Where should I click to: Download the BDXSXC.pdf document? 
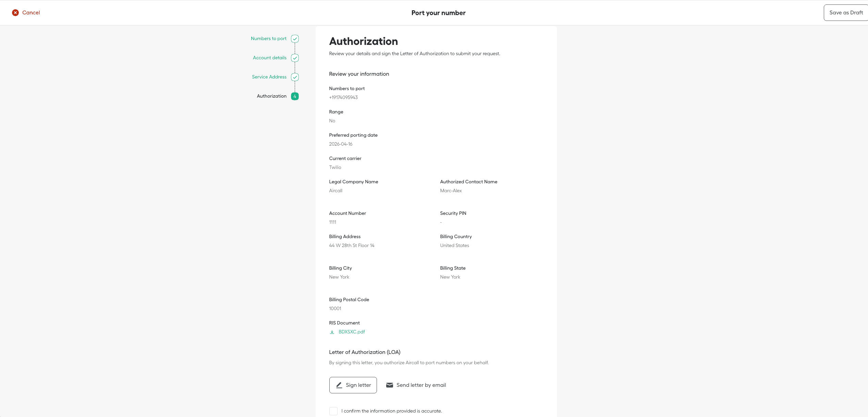pos(352,332)
